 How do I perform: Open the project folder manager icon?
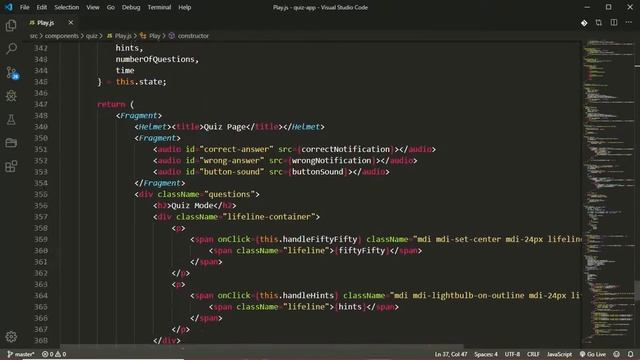[11, 143]
